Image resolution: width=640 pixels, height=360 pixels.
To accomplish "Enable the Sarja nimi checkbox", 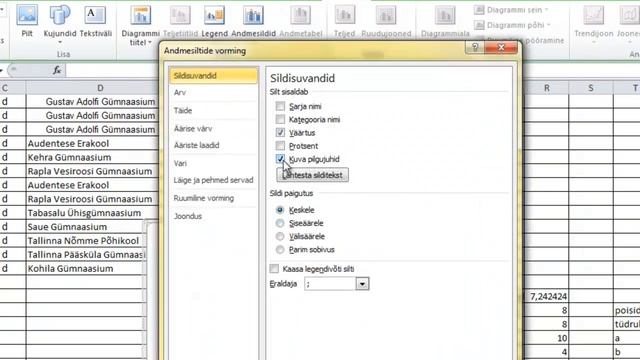I will [280, 106].
